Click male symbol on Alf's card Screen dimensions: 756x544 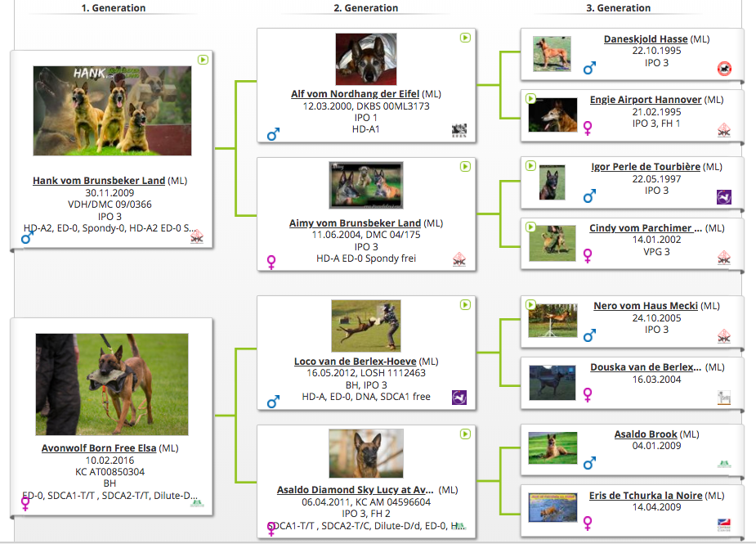coord(273,134)
